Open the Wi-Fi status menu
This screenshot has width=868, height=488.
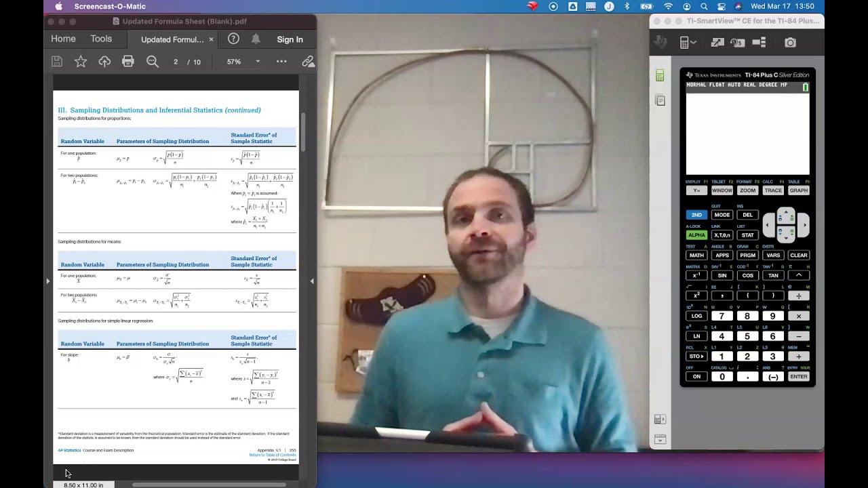click(x=669, y=7)
